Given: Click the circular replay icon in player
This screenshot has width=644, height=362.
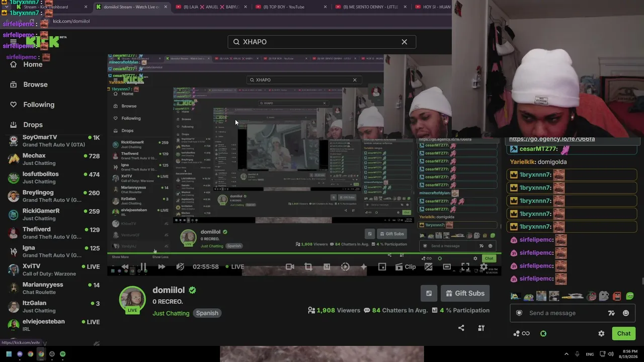Looking at the screenshot, I should point(345,267).
